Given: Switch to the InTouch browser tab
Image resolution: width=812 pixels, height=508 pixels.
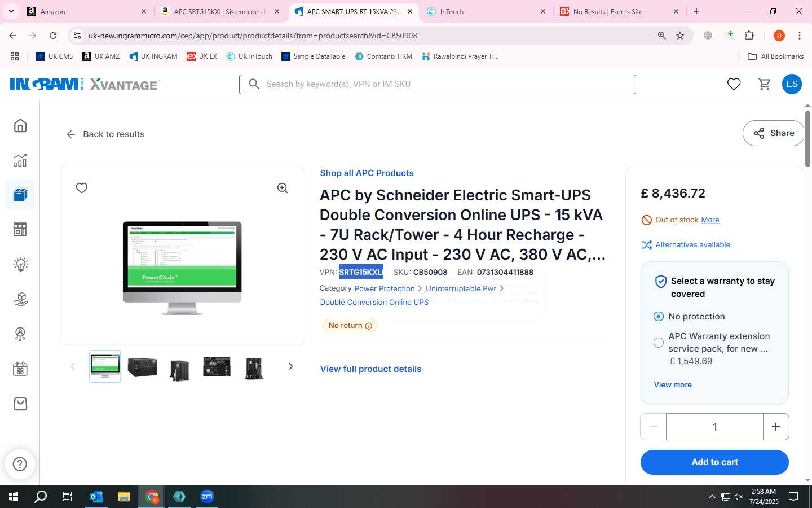Looking at the screenshot, I should pyautogui.click(x=486, y=11).
